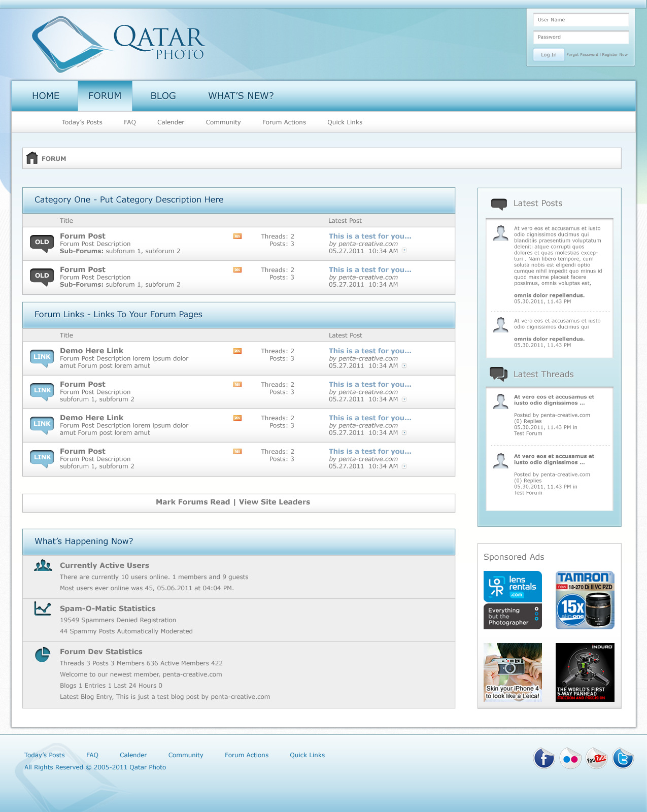
Task: Click the Twitter bird icon
Action: 623,759
